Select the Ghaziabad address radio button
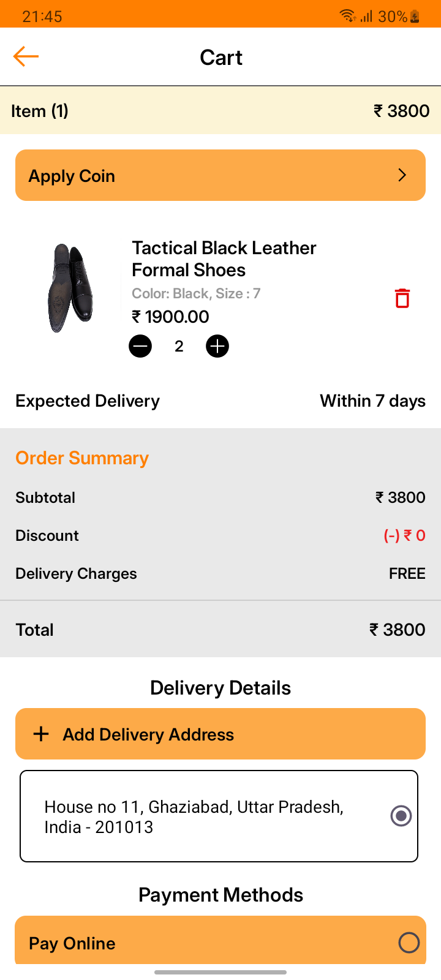The height and width of the screenshot is (980, 441). [401, 816]
